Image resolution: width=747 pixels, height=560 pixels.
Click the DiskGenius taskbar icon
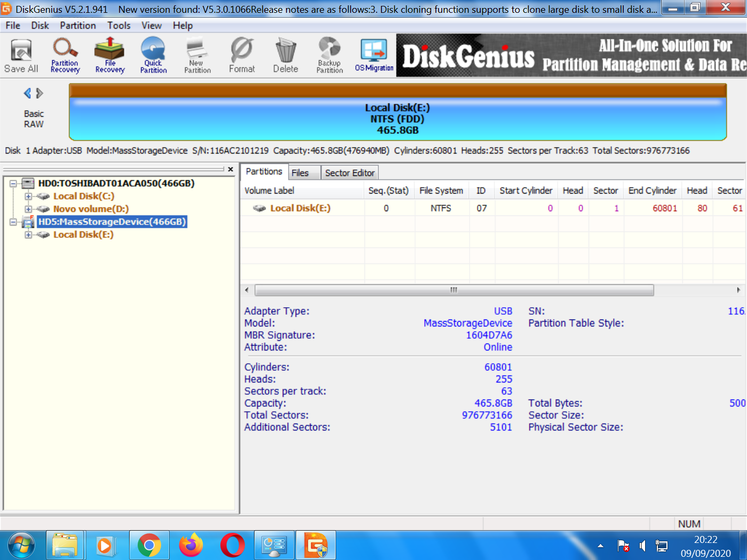[316, 545]
